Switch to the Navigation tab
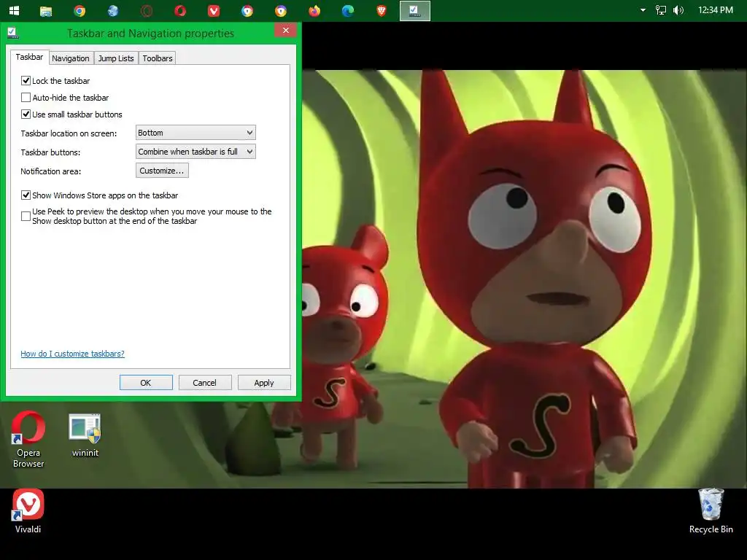This screenshot has height=560, width=747. click(71, 58)
